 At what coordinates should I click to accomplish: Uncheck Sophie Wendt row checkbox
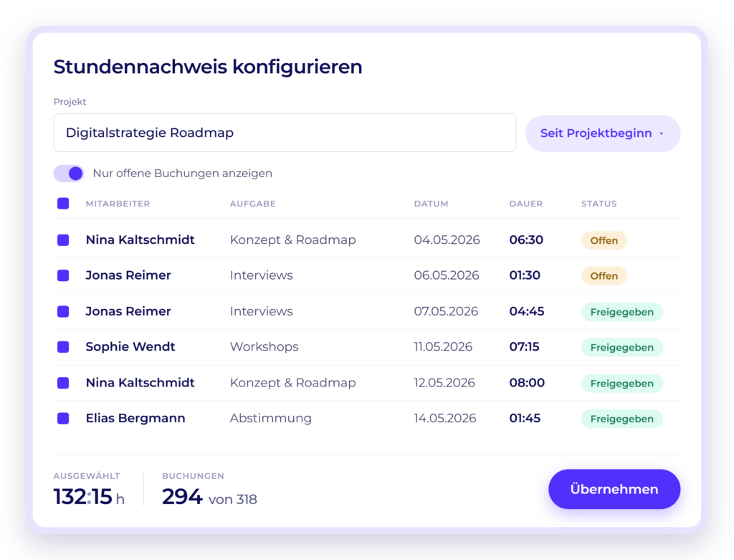[63, 347]
